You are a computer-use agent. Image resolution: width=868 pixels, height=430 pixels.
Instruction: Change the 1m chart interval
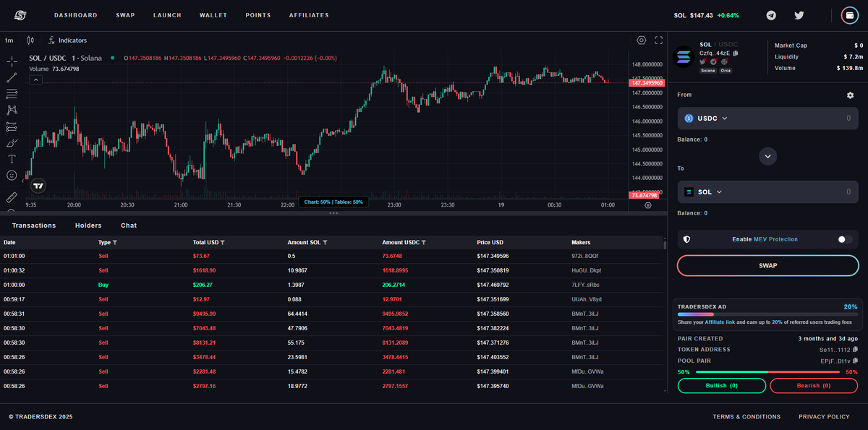[x=9, y=40]
